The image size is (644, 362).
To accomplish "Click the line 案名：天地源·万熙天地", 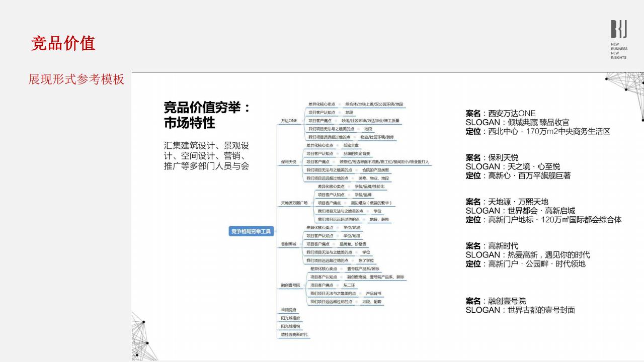I will point(507,202).
